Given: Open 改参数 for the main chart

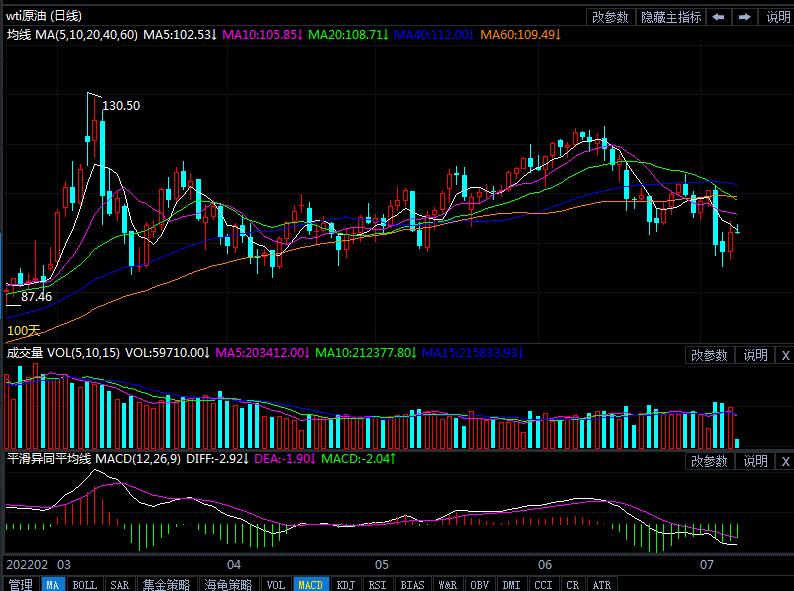Looking at the screenshot, I should coord(610,17).
